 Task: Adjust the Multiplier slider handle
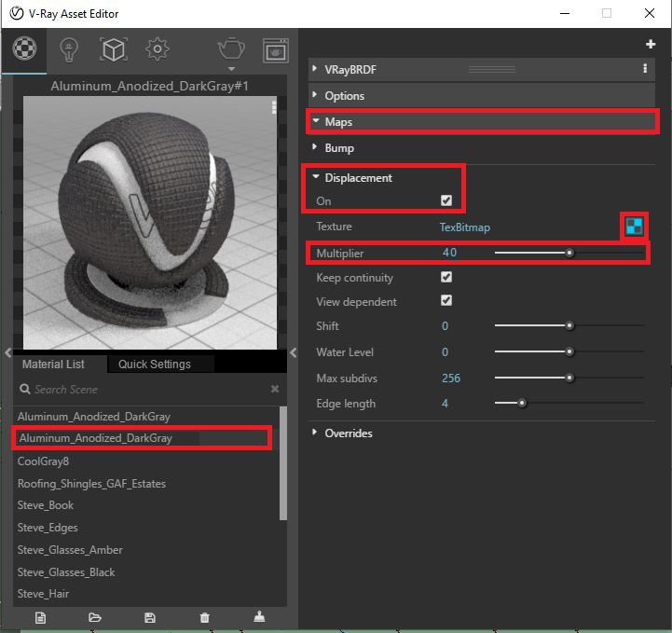(x=569, y=253)
